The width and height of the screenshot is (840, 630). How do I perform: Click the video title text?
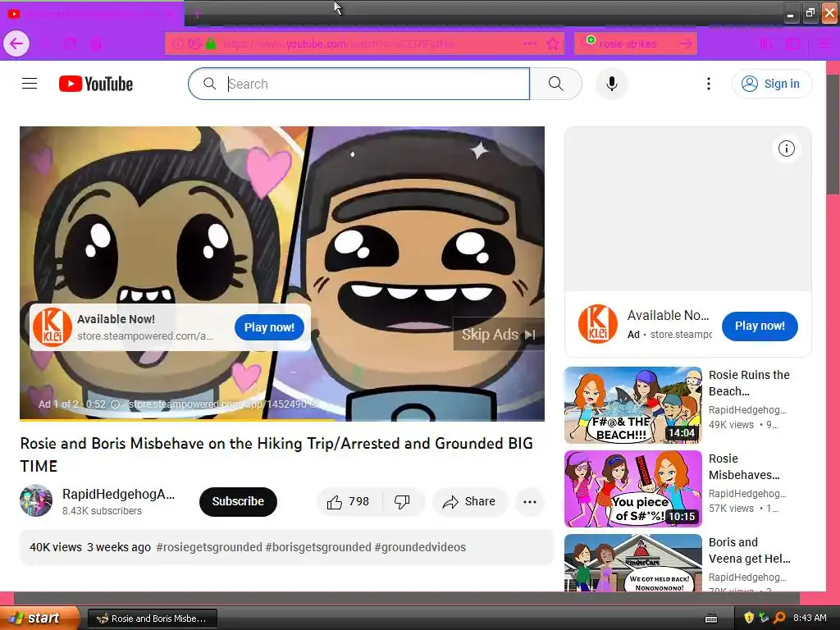click(x=276, y=454)
